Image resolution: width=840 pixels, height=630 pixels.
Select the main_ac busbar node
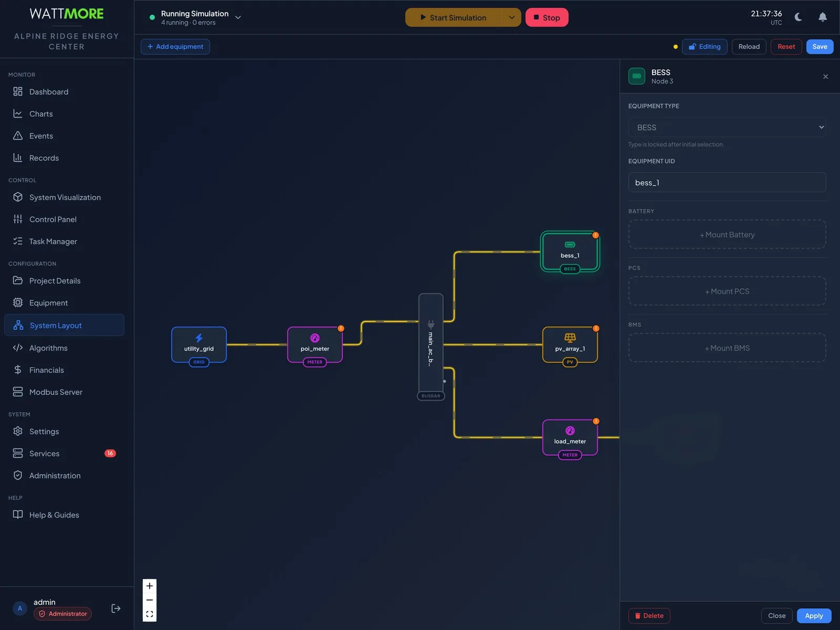tap(431, 343)
